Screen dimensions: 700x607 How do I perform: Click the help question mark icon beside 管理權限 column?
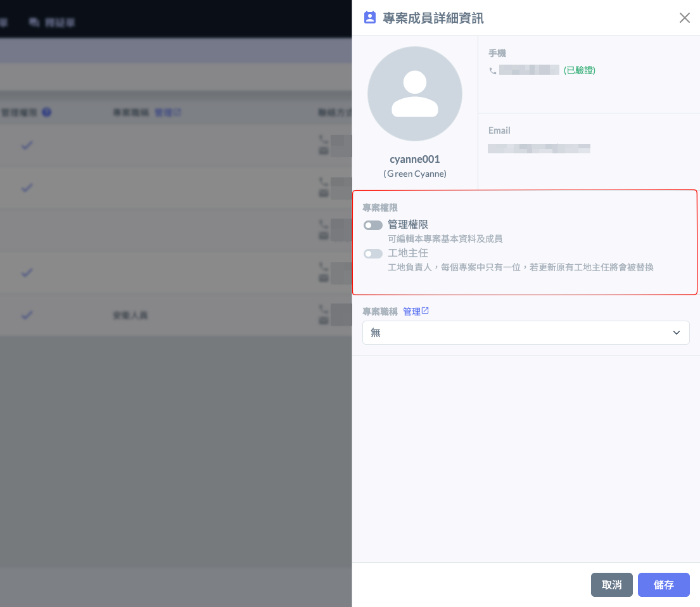pos(46,112)
